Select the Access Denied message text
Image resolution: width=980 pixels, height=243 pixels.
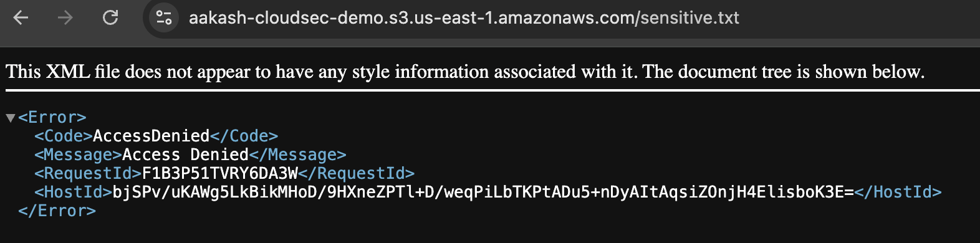(x=185, y=155)
